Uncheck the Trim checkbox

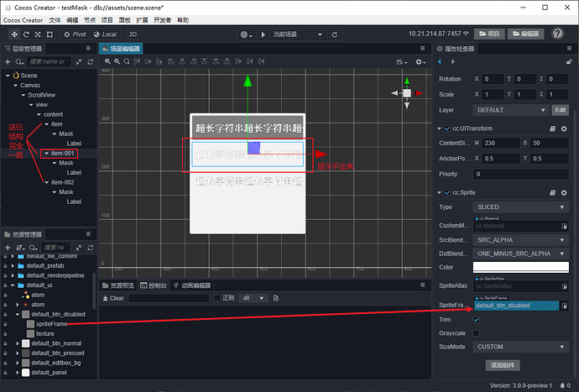tap(477, 320)
